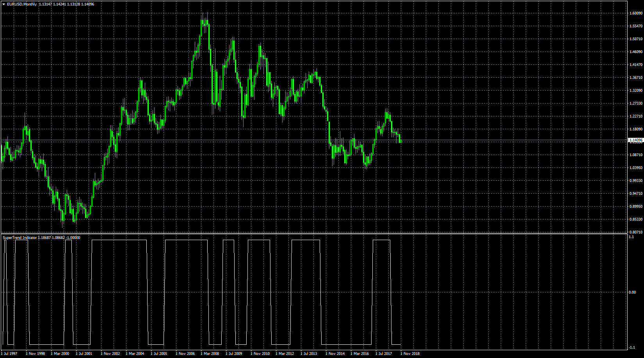
Task: Select the 0.85330 price axis label
Action: (x=636, y=219)
